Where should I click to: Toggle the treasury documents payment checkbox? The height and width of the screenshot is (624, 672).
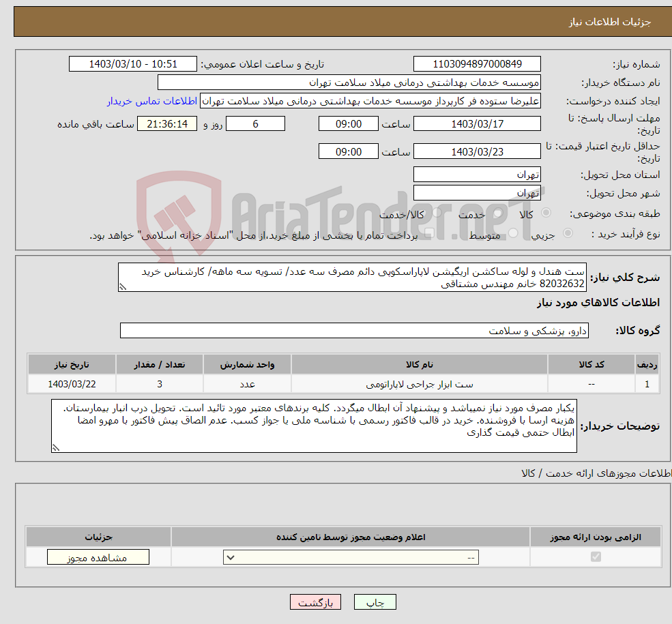click(x=429, y=233)
